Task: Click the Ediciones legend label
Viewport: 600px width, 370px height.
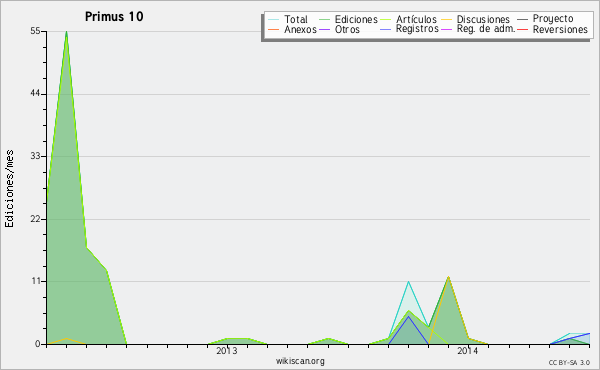Action: point(356,19)
